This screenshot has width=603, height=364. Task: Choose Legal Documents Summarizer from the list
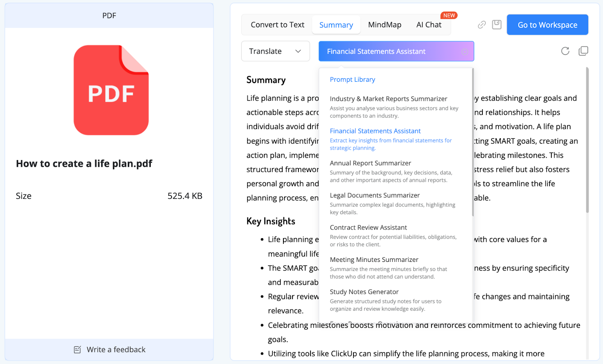374,195
